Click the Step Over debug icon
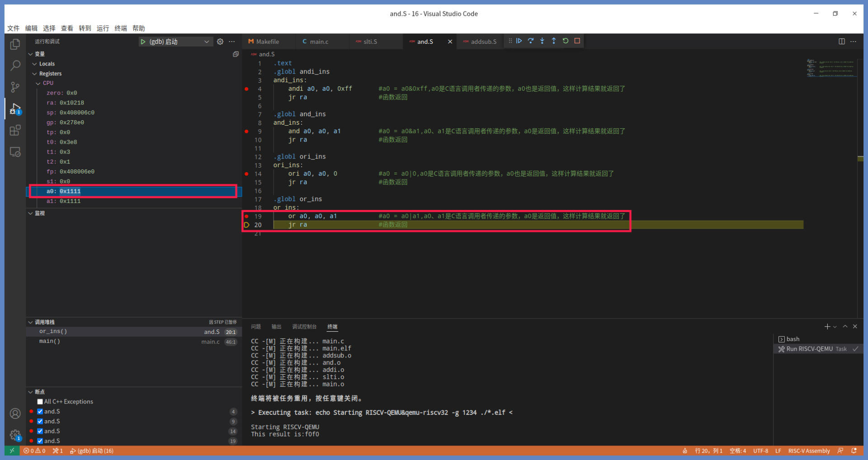The height and width of the screenshot is (460, 868). tap(531, 41)
